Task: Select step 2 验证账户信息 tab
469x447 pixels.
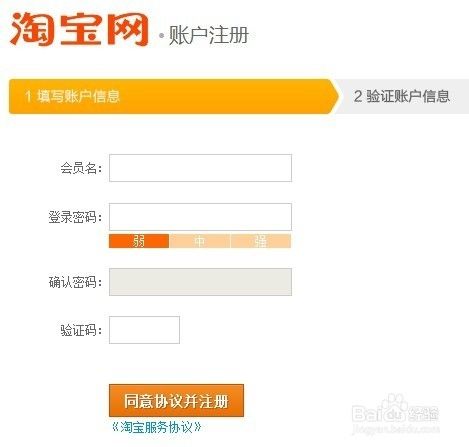Action: pos(402,96)
